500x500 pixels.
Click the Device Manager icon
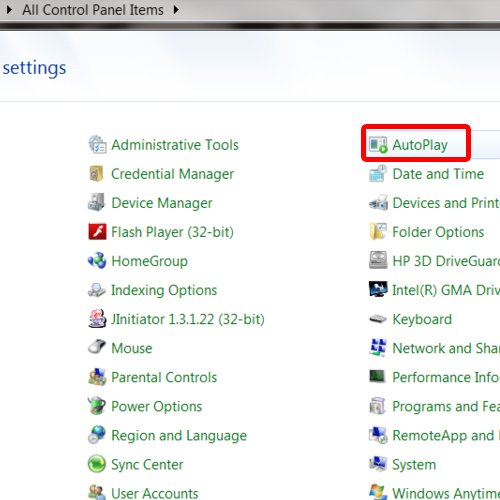[x=97, y=202]
